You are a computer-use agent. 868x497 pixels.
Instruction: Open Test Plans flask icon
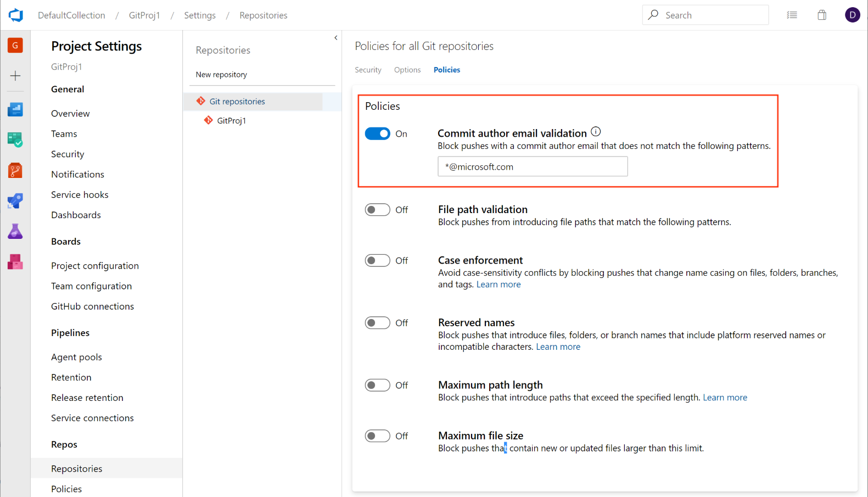pos(15,231)
